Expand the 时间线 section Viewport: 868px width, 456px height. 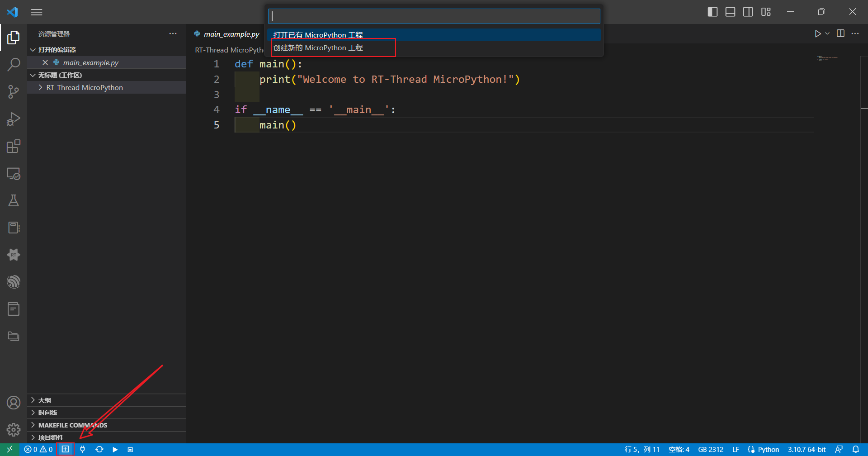[x=106, y=413]
